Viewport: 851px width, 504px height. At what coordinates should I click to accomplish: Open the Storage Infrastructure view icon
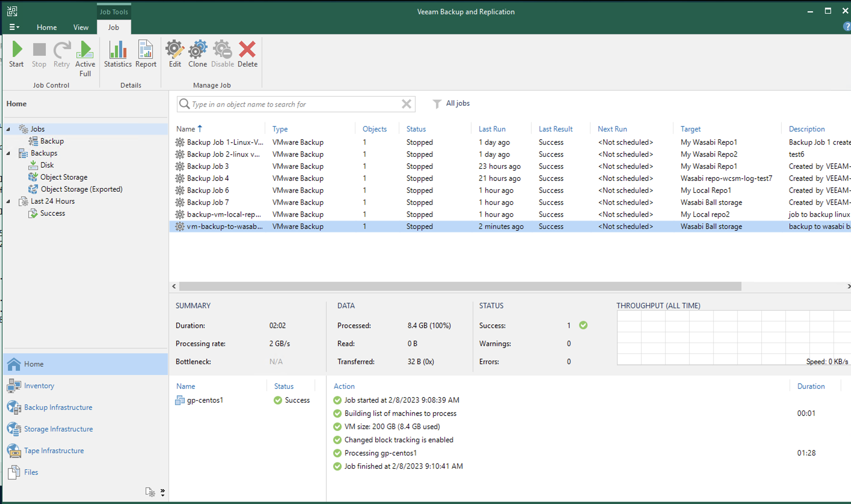coord(14,429)
